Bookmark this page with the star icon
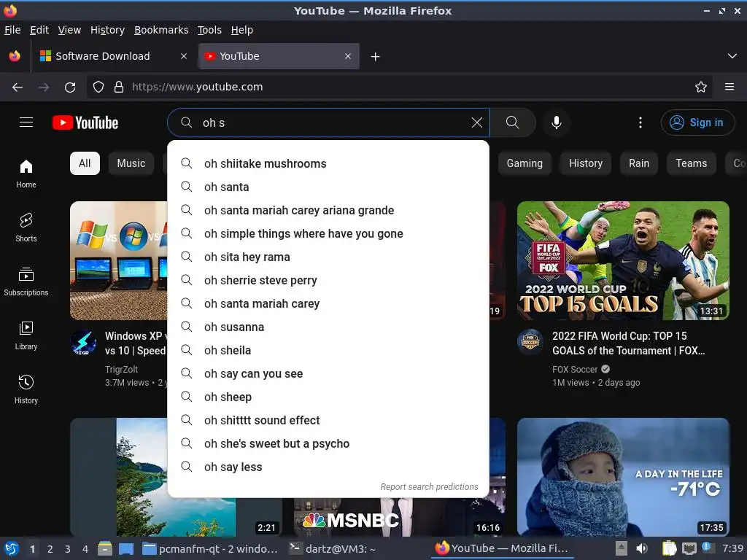Viewport: 747px width, 560px height. point(701,87)
